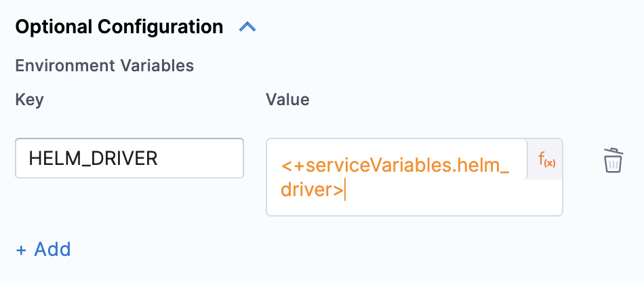Click the Key column label
Image resolution: width=644 pixels, height=281 pixels.
[29, 100]
